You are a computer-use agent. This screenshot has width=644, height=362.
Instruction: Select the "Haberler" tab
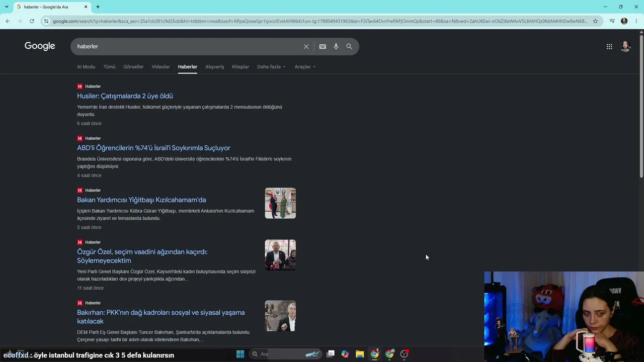(x=187, y=67)
